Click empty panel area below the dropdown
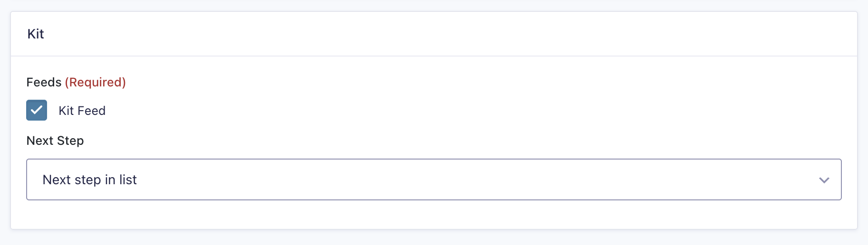868x245 pixels. tap(434, 215)
